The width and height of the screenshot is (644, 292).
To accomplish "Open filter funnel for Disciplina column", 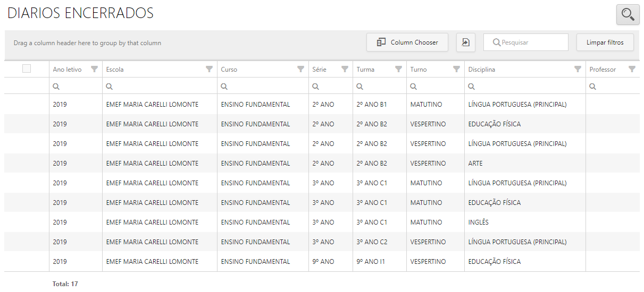I will click(x=578, y=69).
